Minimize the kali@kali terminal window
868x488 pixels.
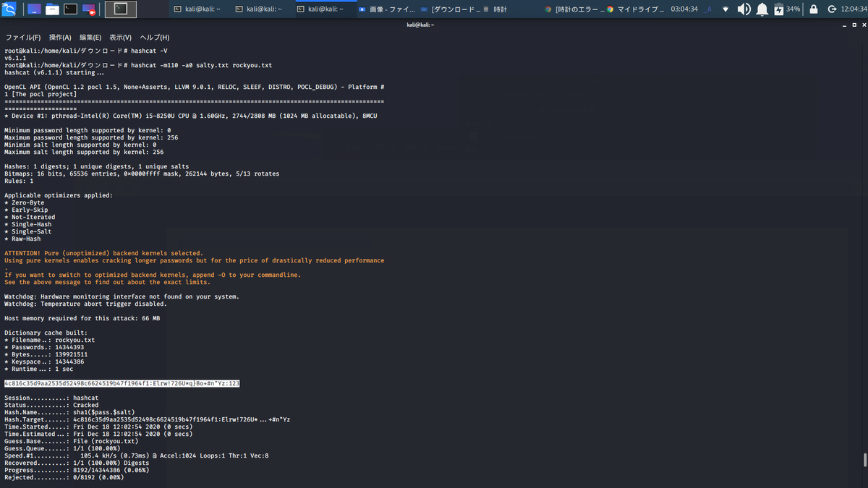coord(844,25)
